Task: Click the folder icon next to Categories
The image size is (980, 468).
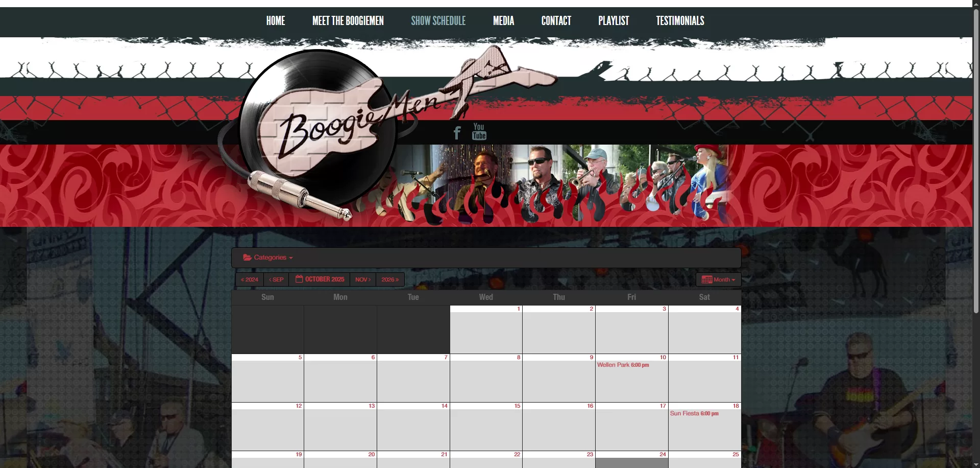Action: pos(248,258)
